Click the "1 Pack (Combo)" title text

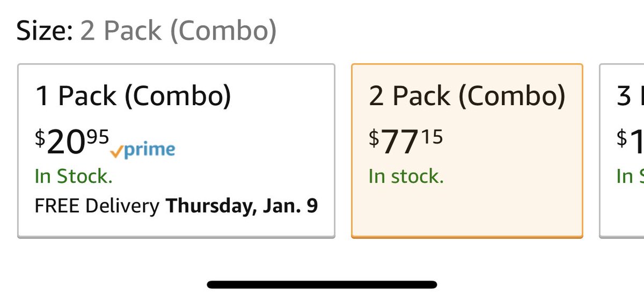point(133,97)
